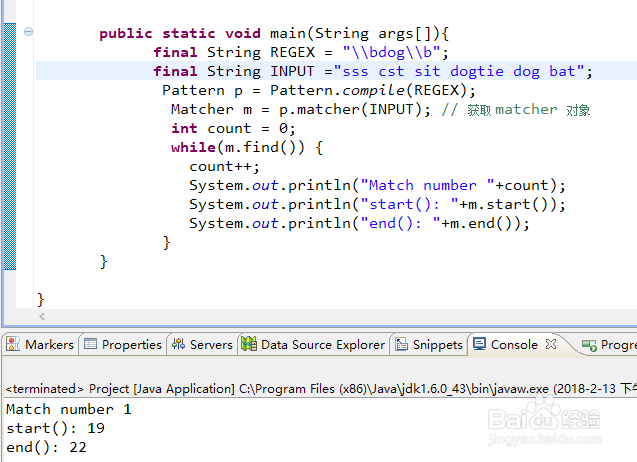
Task: Click the println "Match number " line
Action: (377, 185)
